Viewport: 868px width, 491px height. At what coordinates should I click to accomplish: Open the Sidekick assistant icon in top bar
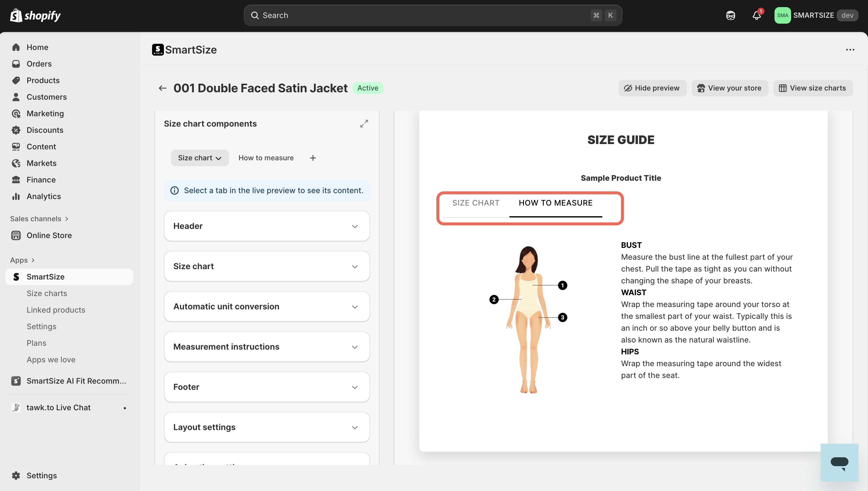click(x=730, y=15)
